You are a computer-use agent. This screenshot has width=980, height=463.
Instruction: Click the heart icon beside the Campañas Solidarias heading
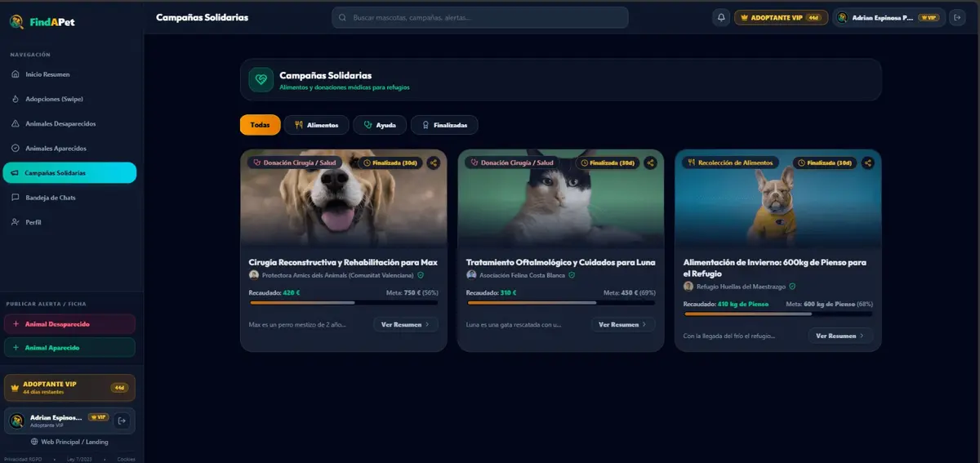[261, 79]
